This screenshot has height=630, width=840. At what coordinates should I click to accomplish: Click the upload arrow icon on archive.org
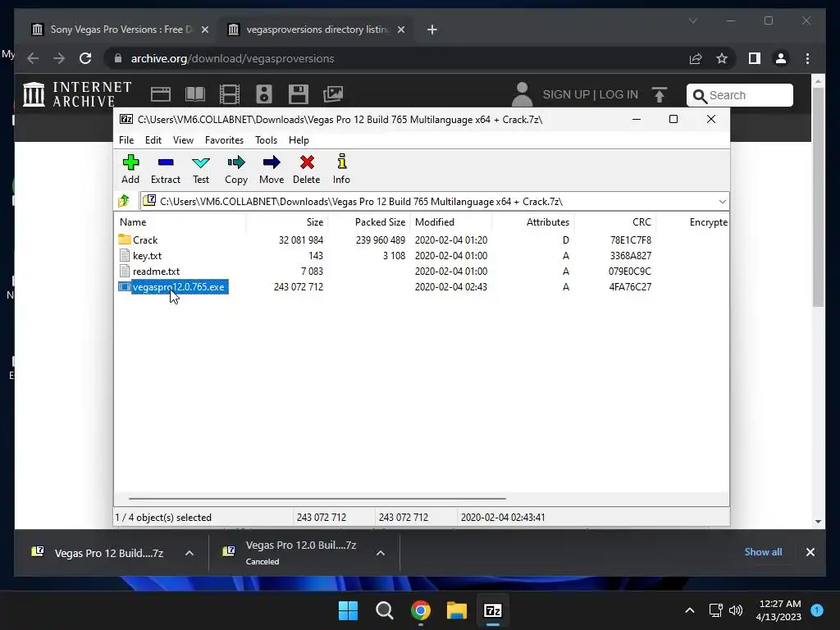(660, 95)
